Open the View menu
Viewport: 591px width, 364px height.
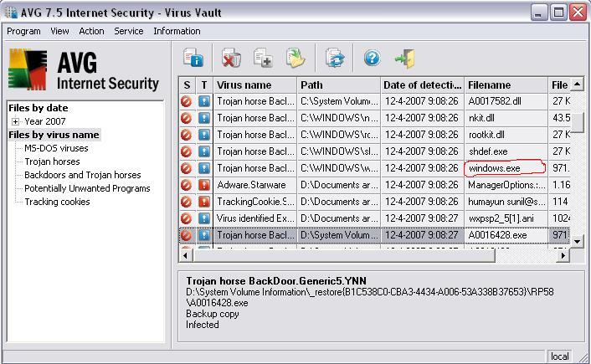(x=59, y=31)
